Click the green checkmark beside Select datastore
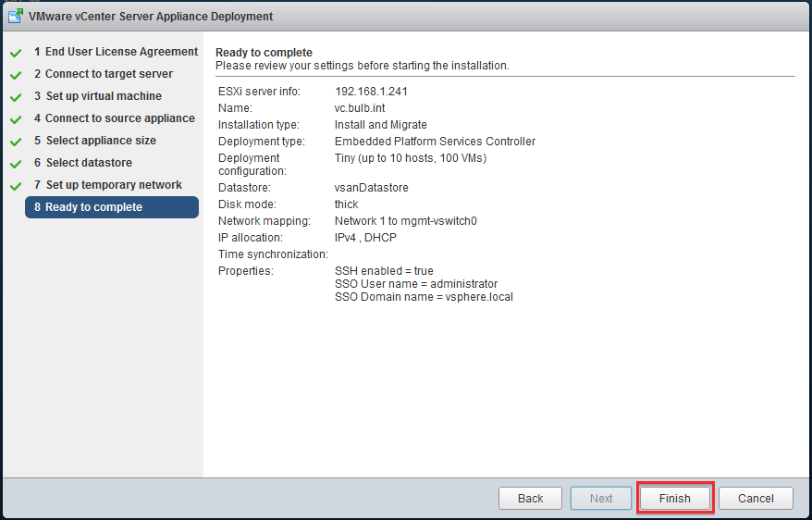 [16, 164]
